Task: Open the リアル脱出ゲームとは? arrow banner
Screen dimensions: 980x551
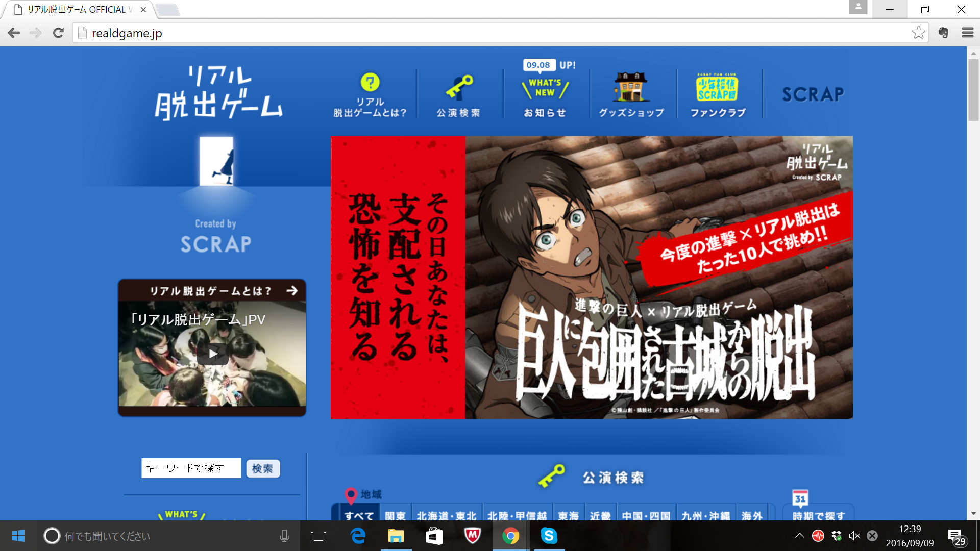Action: 212,291
